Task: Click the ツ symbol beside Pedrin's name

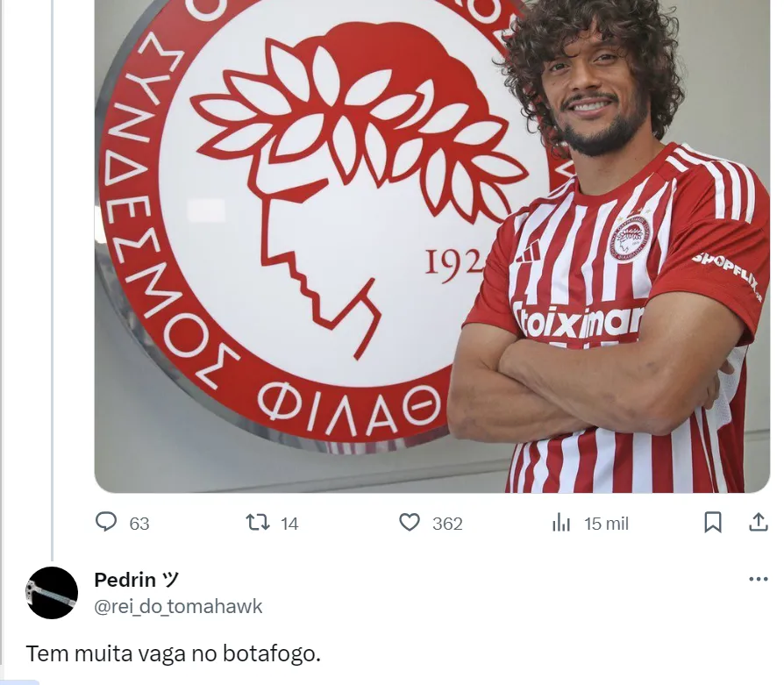Action: (170, 580)
